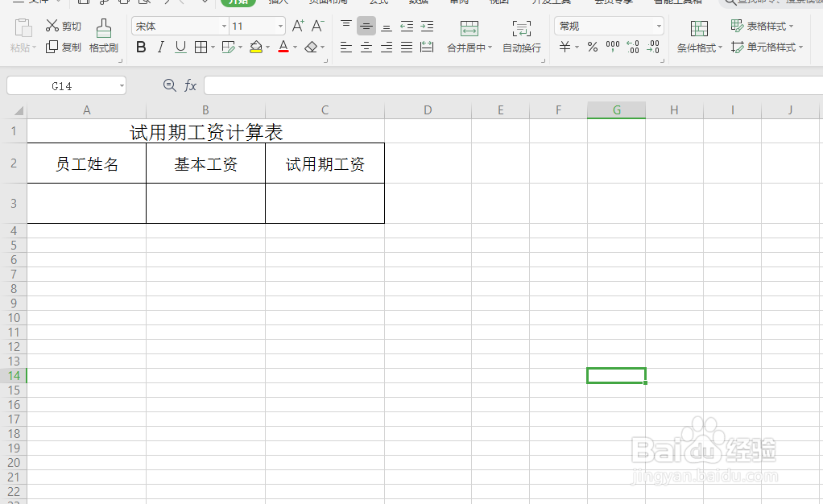Screen dimensions: 823x504
Task: Decrease font size with A- icon
Action: click(317, 26)
